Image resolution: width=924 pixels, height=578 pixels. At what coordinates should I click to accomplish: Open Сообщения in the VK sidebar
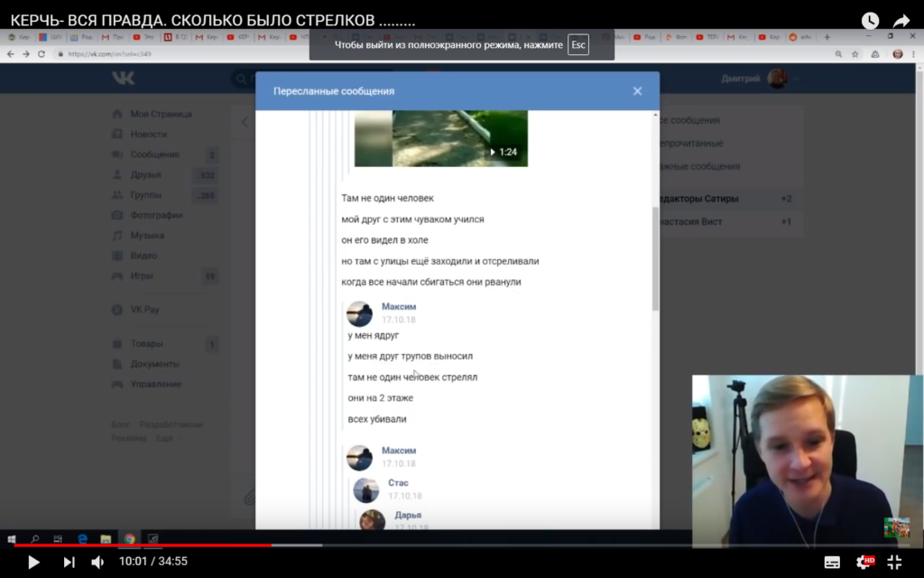click(x=154, y=154)
